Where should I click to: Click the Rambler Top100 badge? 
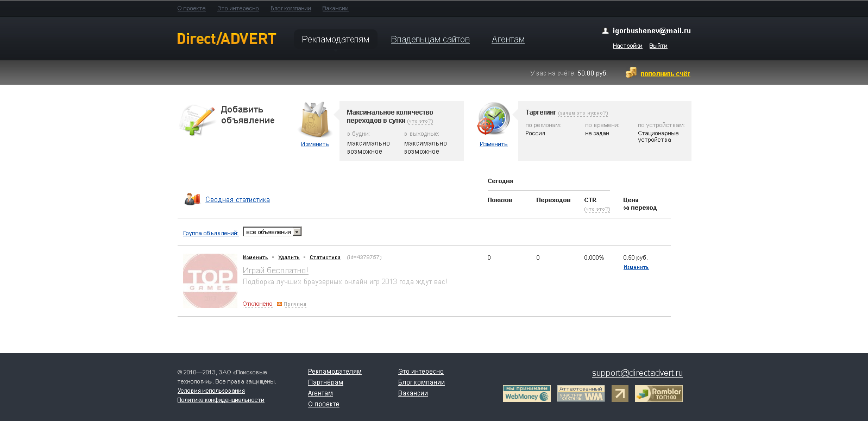(658, 393)
